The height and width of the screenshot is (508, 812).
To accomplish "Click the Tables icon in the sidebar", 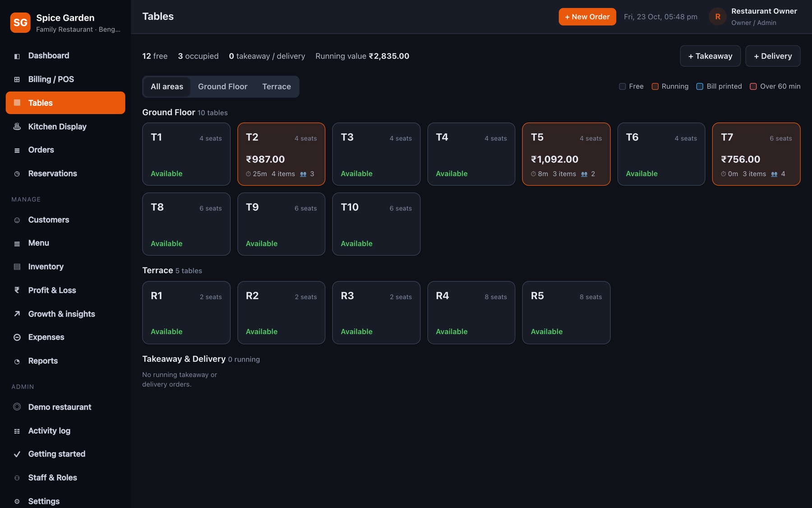I will [17, 103].
